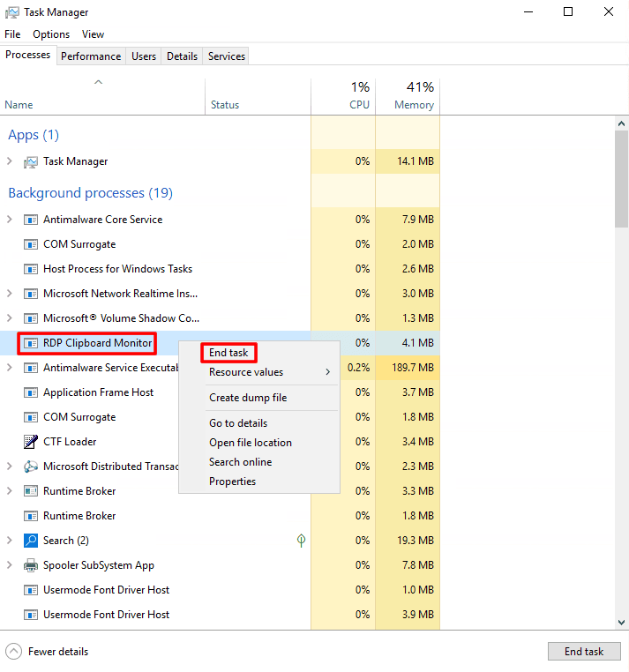The width and height of the screenshot is (629, 672).
Task: Click the Task Manager app icon in list
Action: coord(31,161)
